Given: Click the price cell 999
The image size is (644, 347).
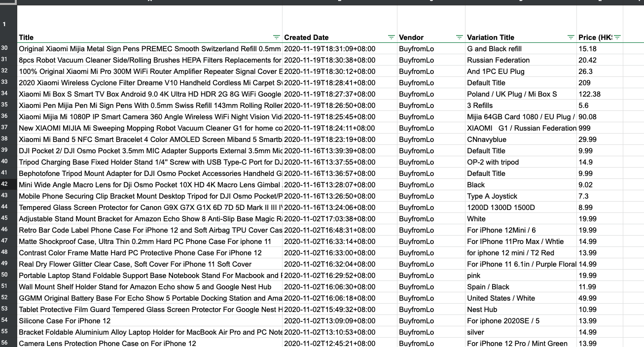Looking at the screenshot, I should pos(600,128).
